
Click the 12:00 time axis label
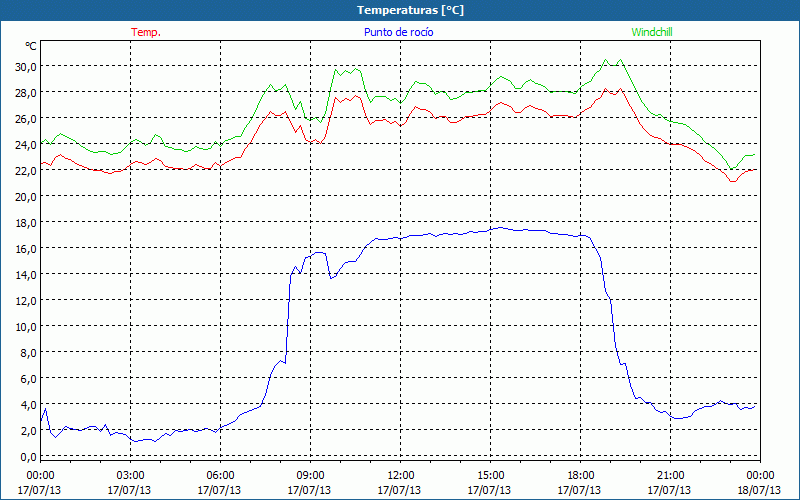coord(400,476)
